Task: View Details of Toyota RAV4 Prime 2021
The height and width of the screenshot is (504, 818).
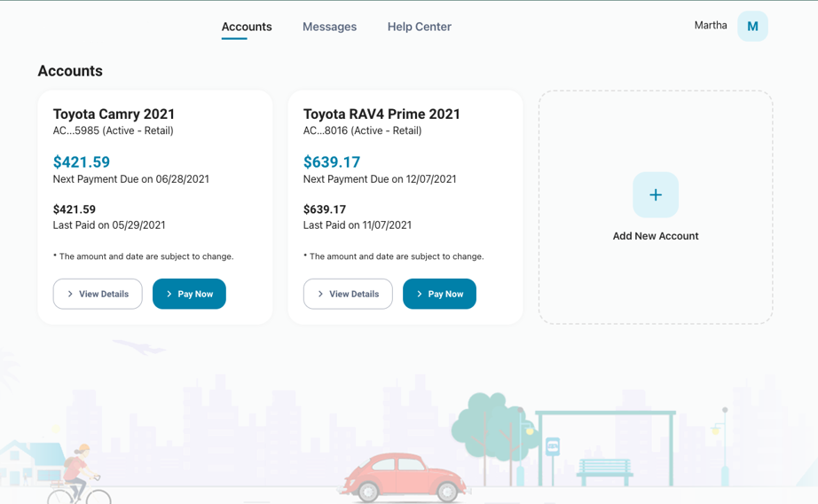Action: point(348,294)
